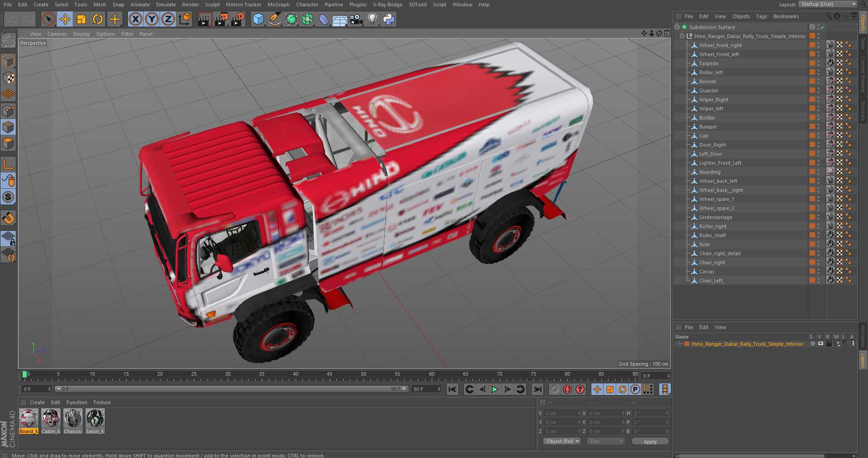The image size is (868, 458).
Task: Toggle parameter key recording
Action: tap(635, 389)
